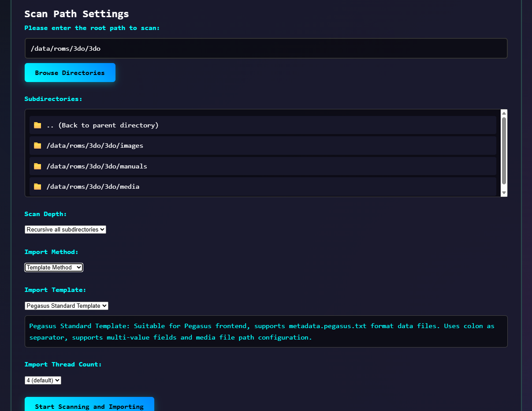Pick the /data/roms/3do/3do/media subdirectory
This screenshot has width=532, height=411.
click(93, 187)
